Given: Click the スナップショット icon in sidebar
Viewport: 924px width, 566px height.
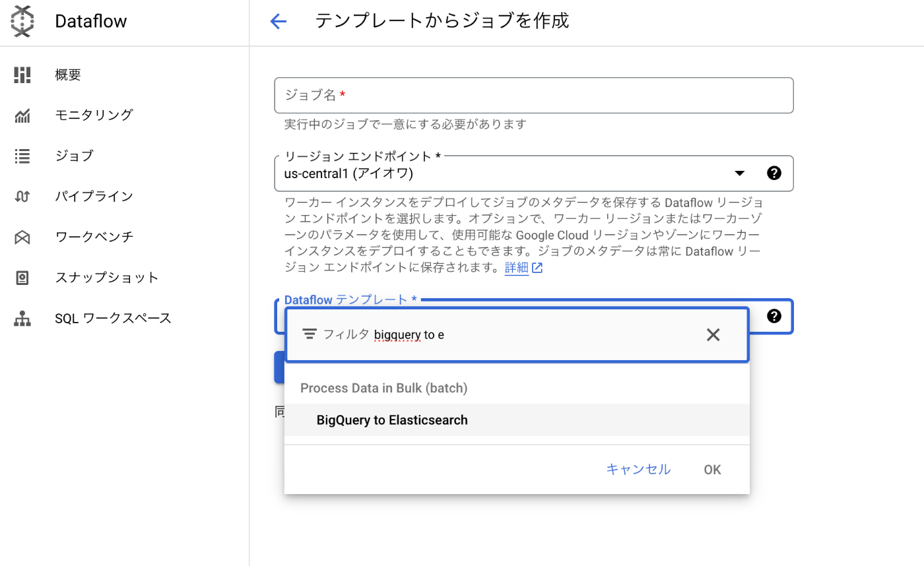Looking at the screenshot, I should 22,278.
